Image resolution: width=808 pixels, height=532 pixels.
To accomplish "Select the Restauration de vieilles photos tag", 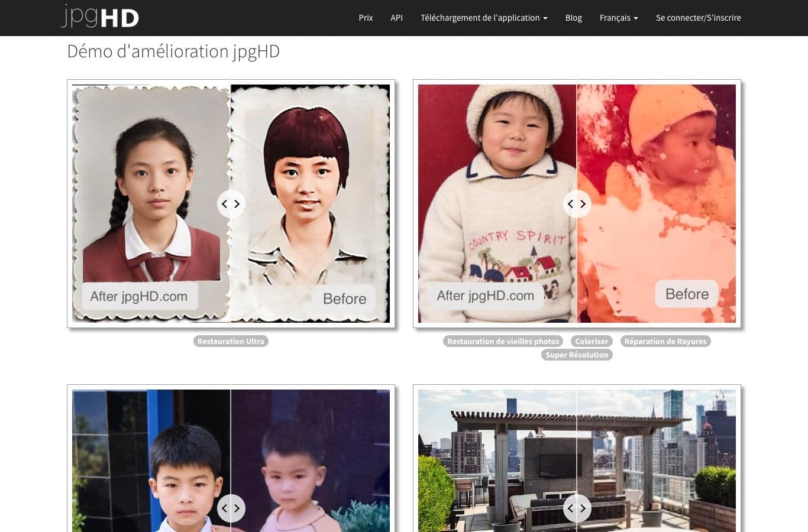I will point(503,341).
